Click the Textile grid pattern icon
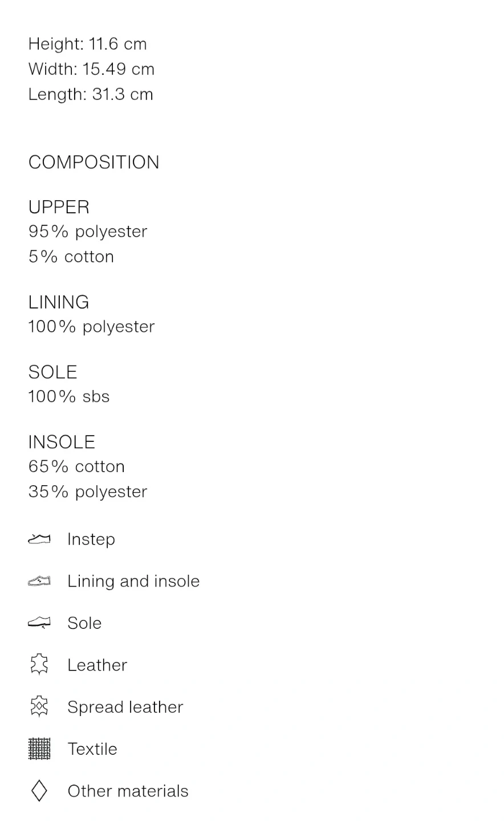 (x=39, y=749)
